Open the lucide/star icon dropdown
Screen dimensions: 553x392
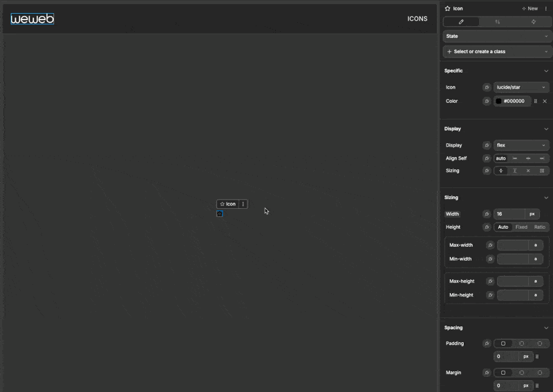click(x=521, y=88)
